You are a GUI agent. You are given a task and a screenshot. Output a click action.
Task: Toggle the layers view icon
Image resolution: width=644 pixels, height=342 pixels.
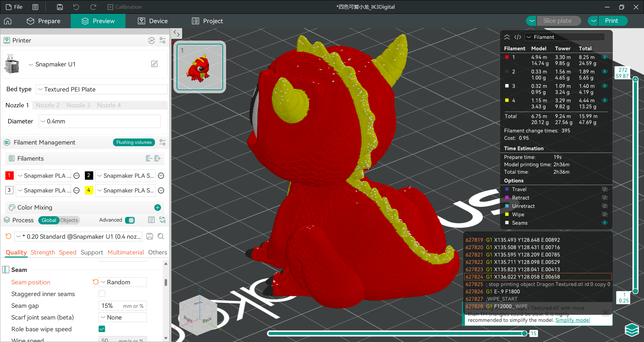[x=632, y=330]
